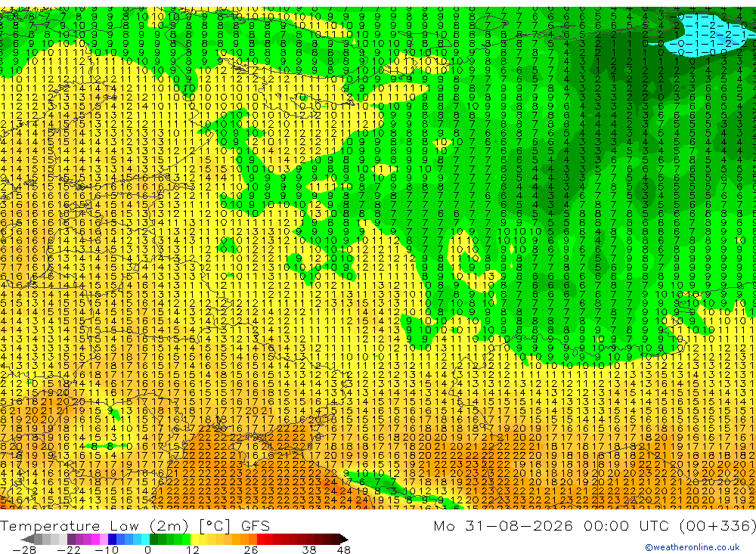Click the weatheronline.co.uk copyright link

click(692, 547)
